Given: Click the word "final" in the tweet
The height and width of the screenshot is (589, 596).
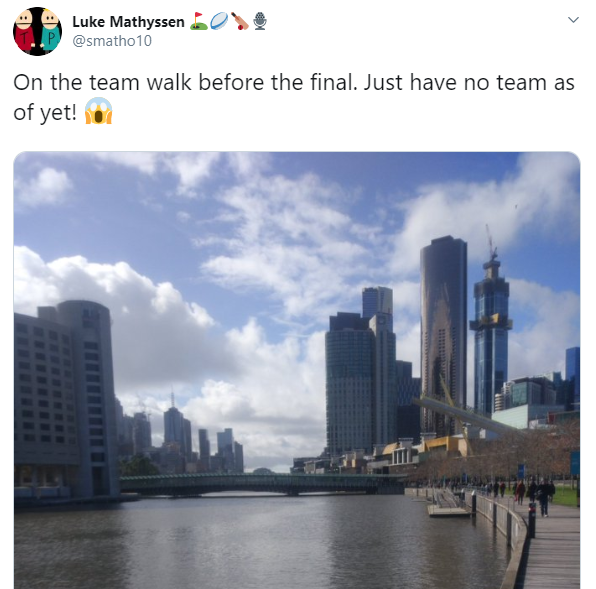Looking at the screenshot, I should coord(333,82).
